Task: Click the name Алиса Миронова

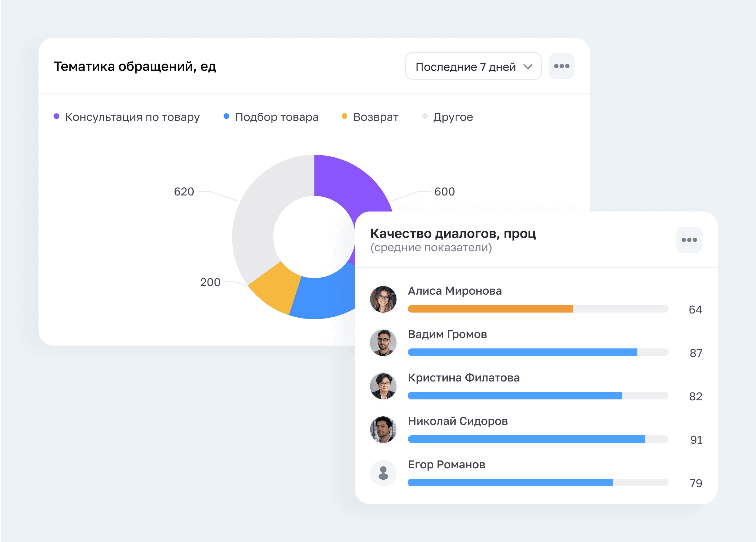Action: pos(455,291)
